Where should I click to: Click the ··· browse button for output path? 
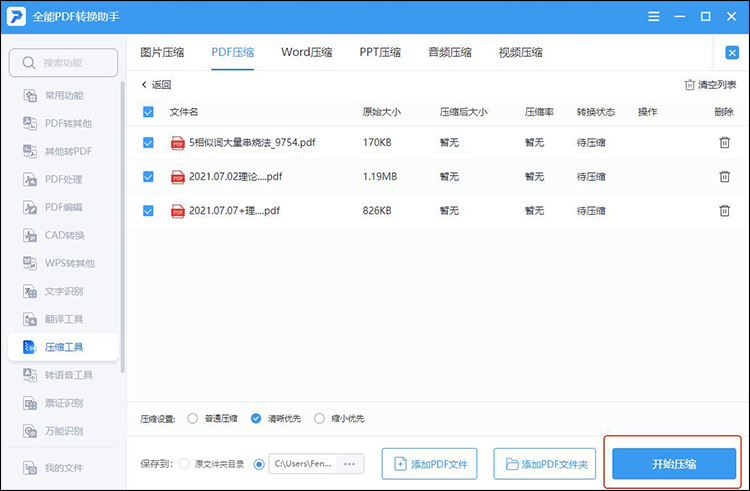click(x=349, y=464)
